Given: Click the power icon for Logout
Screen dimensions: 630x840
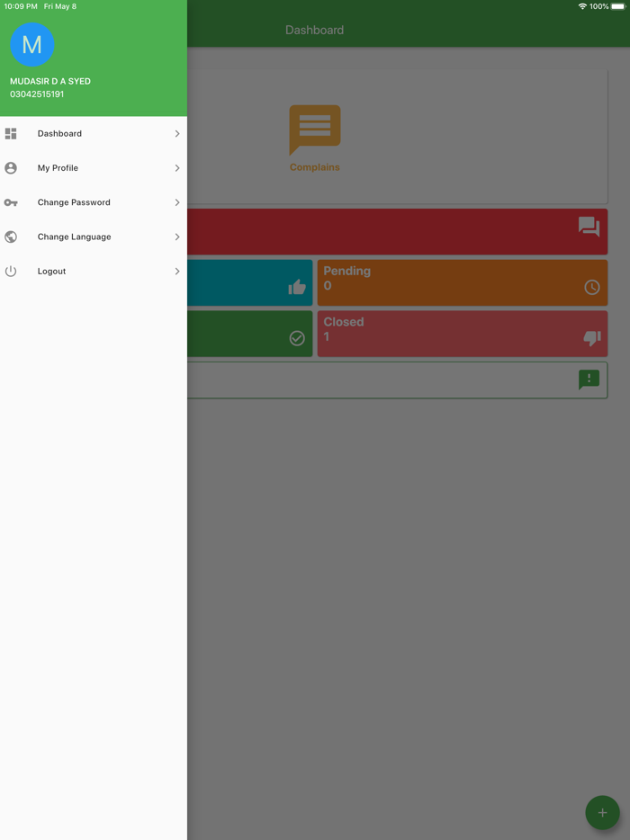Looking at the screenshot, I should pyautogui.click(x=11, y=271).
